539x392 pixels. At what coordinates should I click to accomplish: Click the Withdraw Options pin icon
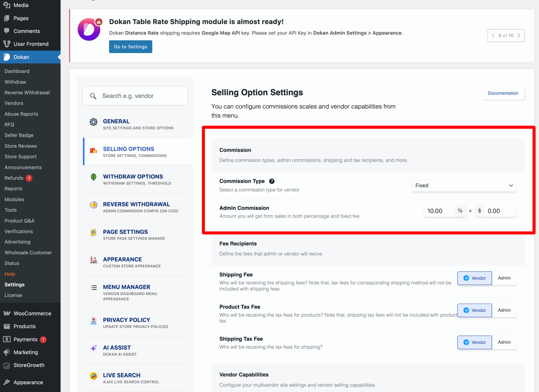(93, 177)
